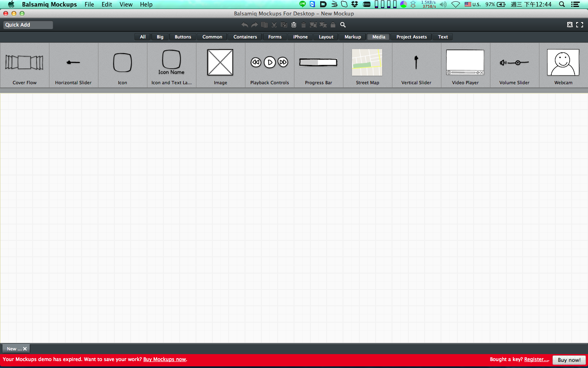Toggle the UI library panel icon
This screenshot has height=368, width=588.
click(570, 25)
